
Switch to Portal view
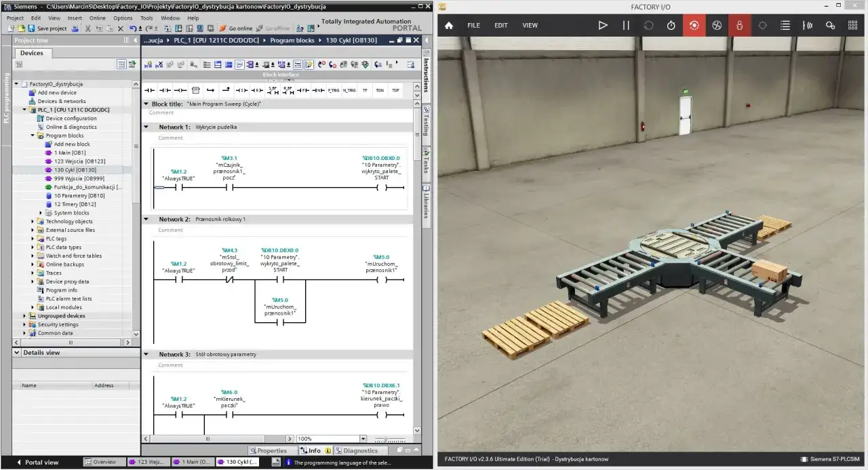pos(37,462)
